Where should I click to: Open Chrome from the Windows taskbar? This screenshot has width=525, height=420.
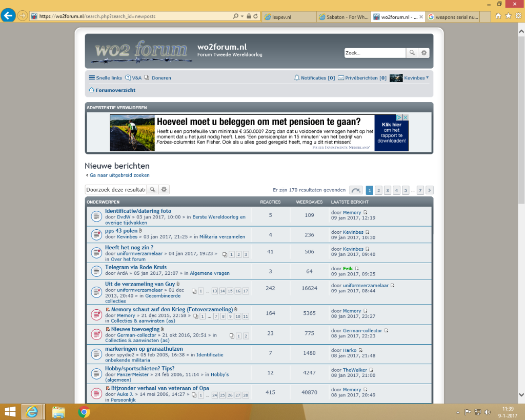coord(84,411)
